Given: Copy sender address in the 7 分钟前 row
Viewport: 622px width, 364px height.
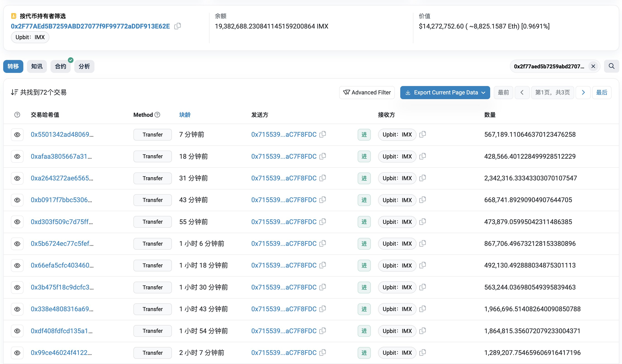Looking at the screenshot, I should (323, 134).
